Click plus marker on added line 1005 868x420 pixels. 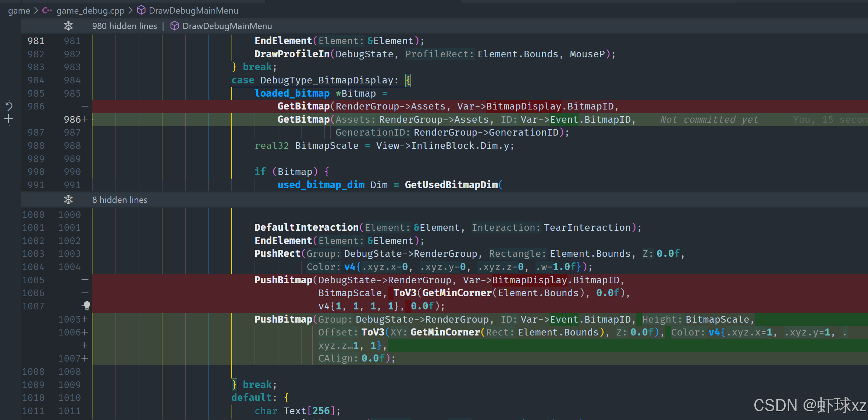(85, 319)
